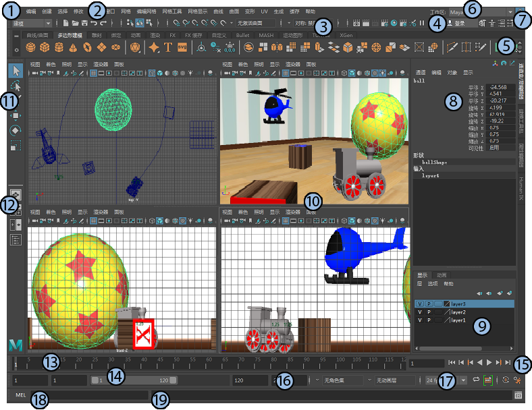Click the Mirror geometry shelf icon
The width and height of the screenshot is (532, 410).
click(x=277, y=47)
